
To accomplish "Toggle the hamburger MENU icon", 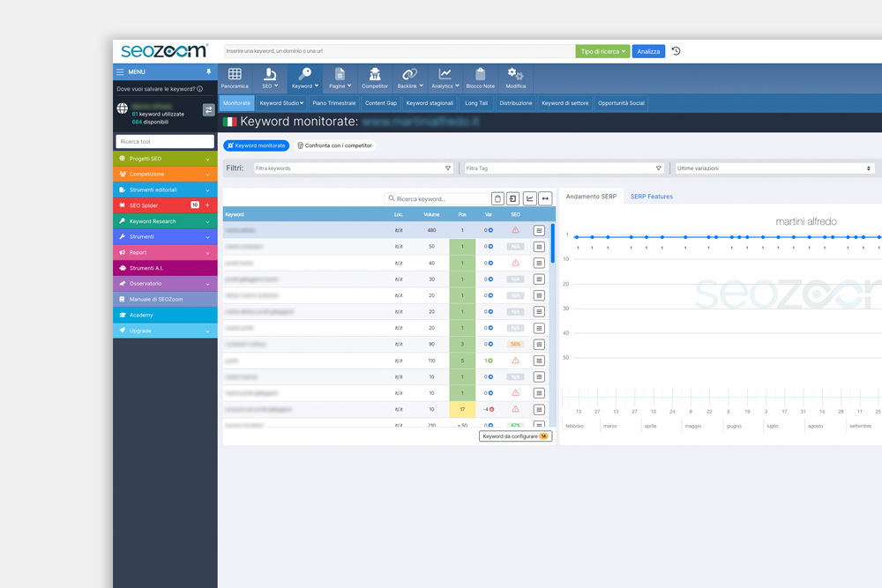I will [x=120, y=72].
